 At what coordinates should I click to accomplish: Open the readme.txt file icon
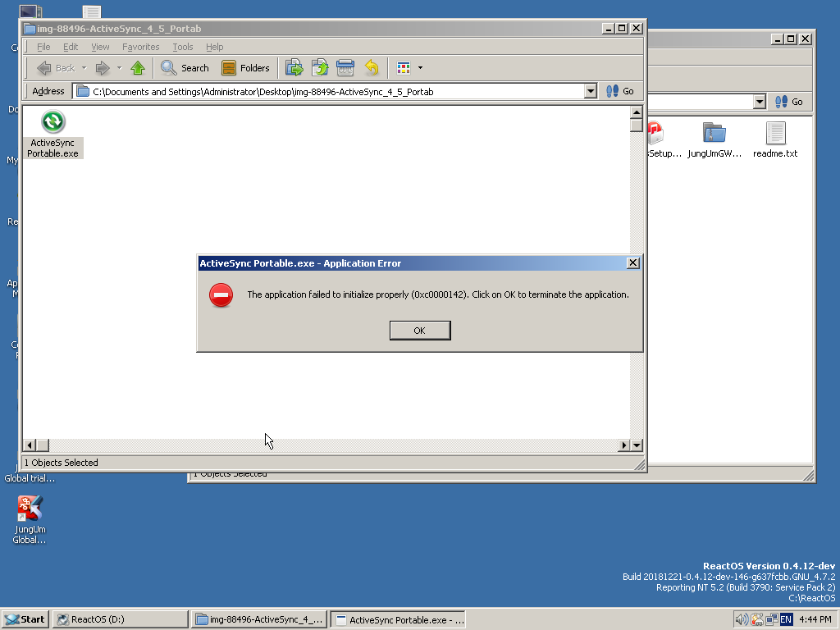pos(774,134)
